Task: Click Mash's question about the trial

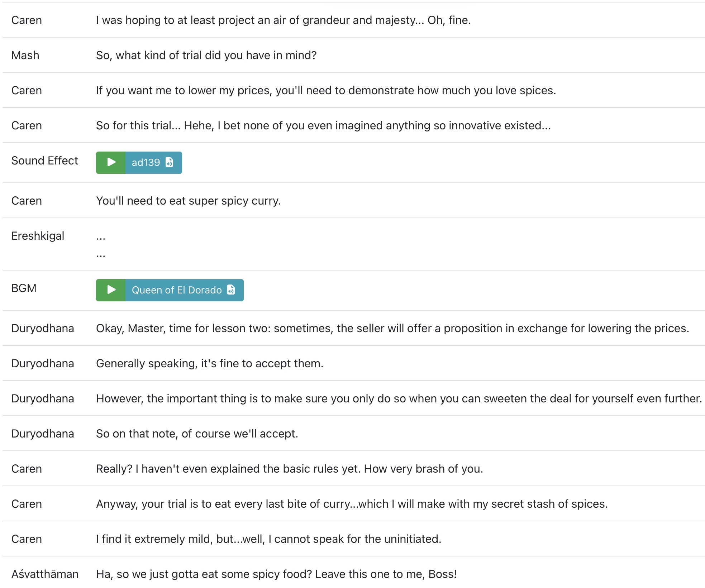Action: [x=206, y=55]
